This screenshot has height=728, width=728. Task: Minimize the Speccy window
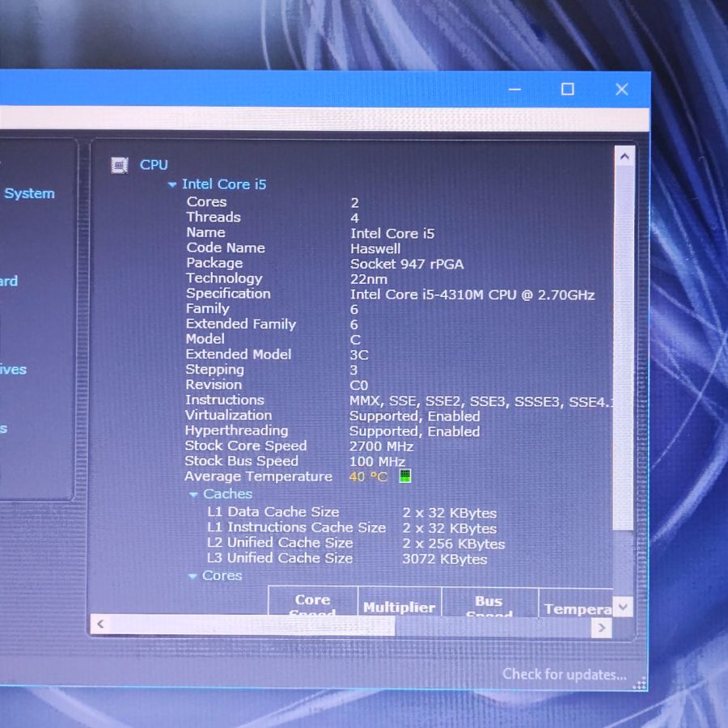pos(514,89)
